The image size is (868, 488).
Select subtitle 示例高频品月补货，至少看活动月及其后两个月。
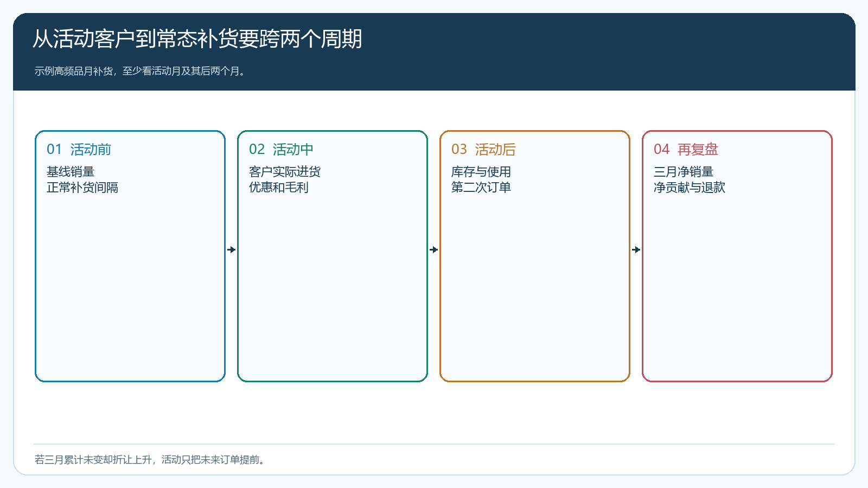[141, 71]
